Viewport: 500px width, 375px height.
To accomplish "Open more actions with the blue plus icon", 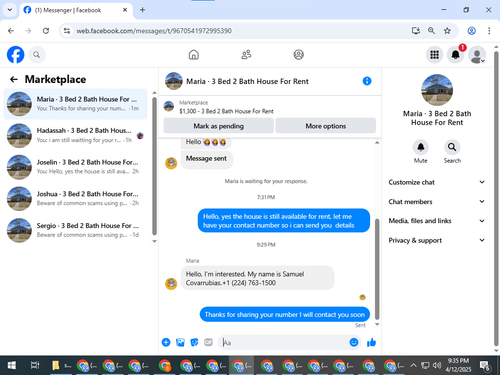I will [166, 342].
